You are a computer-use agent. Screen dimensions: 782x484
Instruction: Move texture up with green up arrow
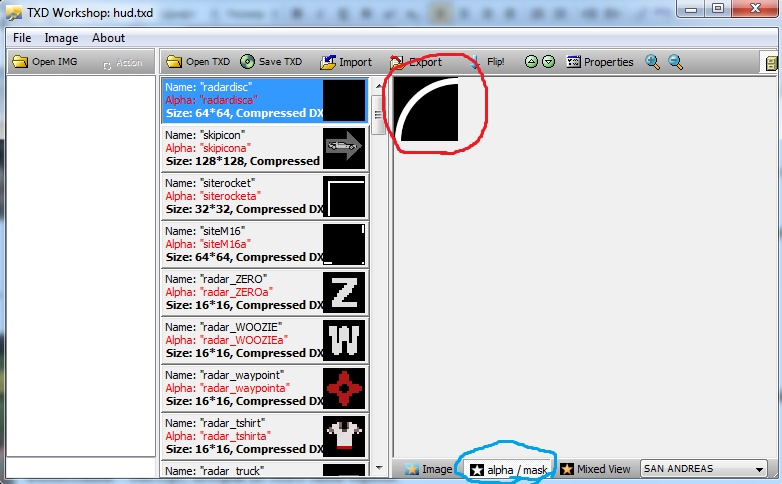point(532,62)
